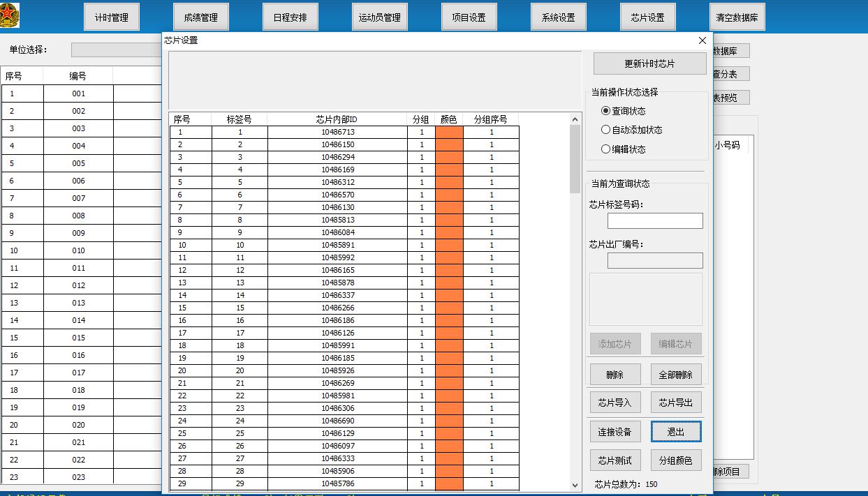Open the 运动员管理 menu button
Image resolution: width=868 pixels, height=496 pixels.
coord(380,17)
